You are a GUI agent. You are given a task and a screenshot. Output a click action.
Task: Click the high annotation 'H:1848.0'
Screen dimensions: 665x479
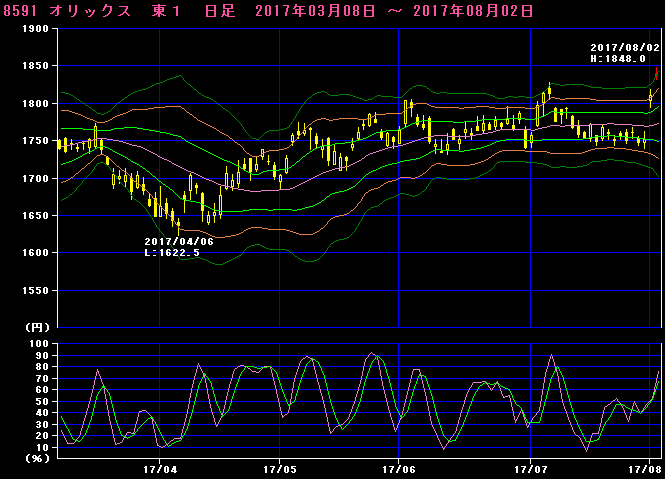click(618, 59)
